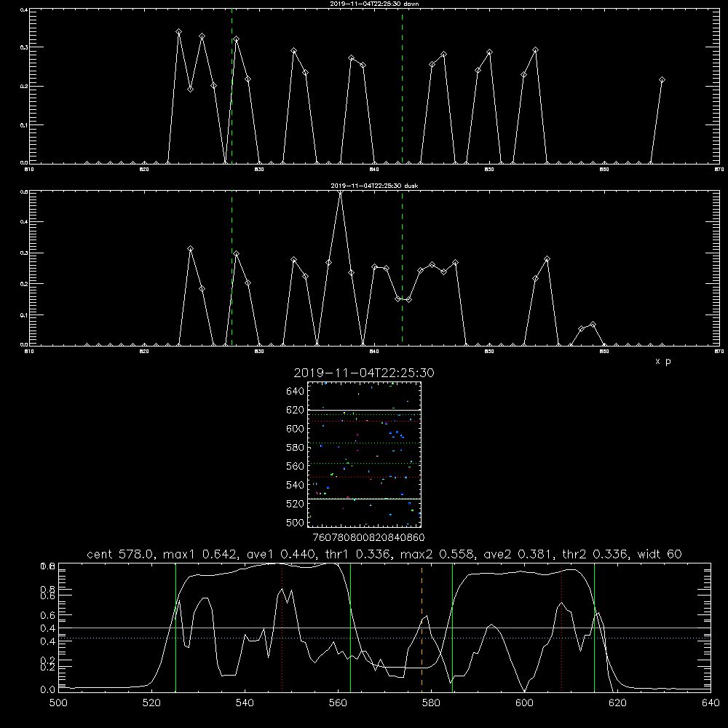728x728 pixels.
Task: Click the green vertical line near 615 in the bottom plot
Action: [x=594, y=626]
